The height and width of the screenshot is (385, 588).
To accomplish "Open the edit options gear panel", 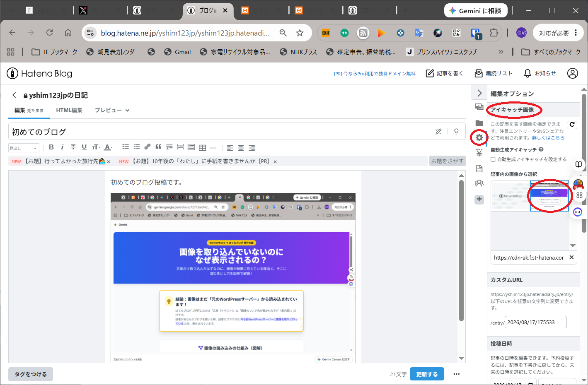I will pos(479,137).
